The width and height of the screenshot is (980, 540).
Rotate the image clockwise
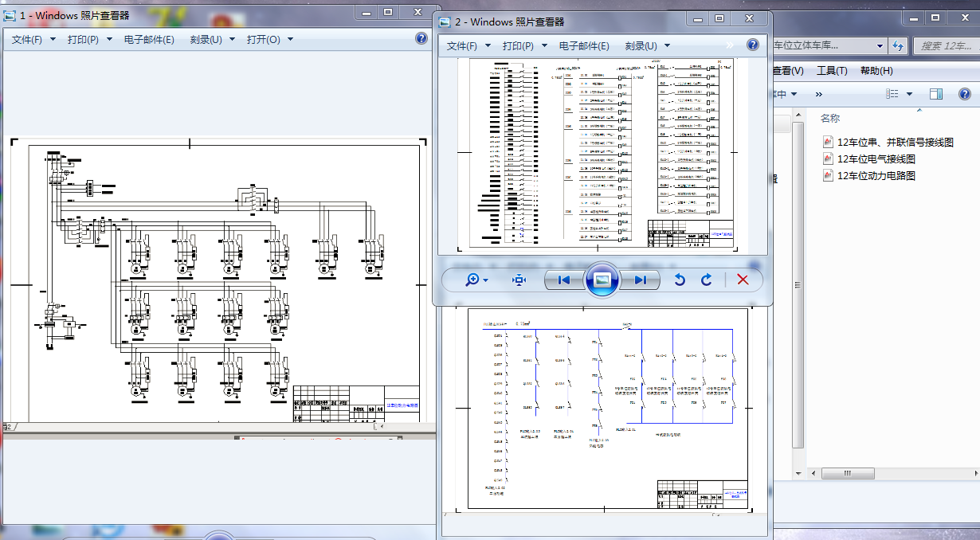pos(706,280)
